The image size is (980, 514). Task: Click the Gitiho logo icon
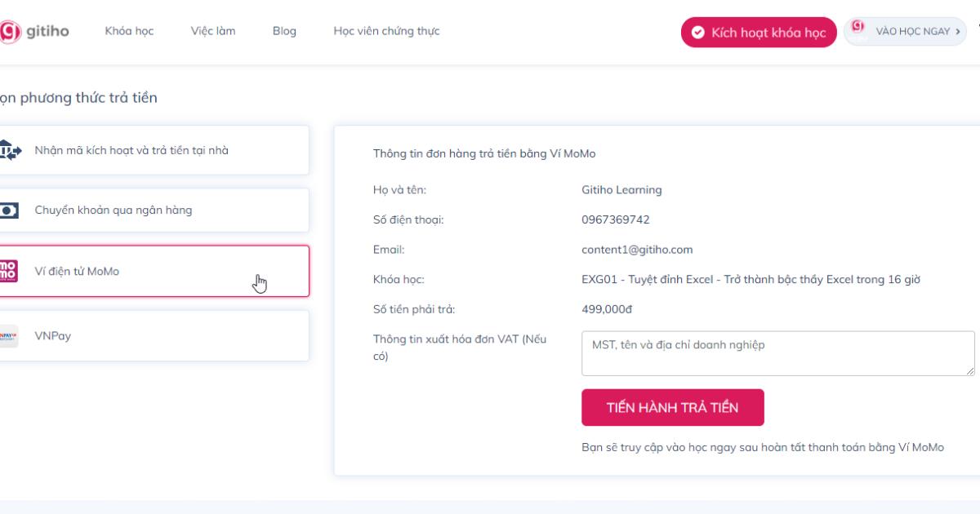pos(9,32)
